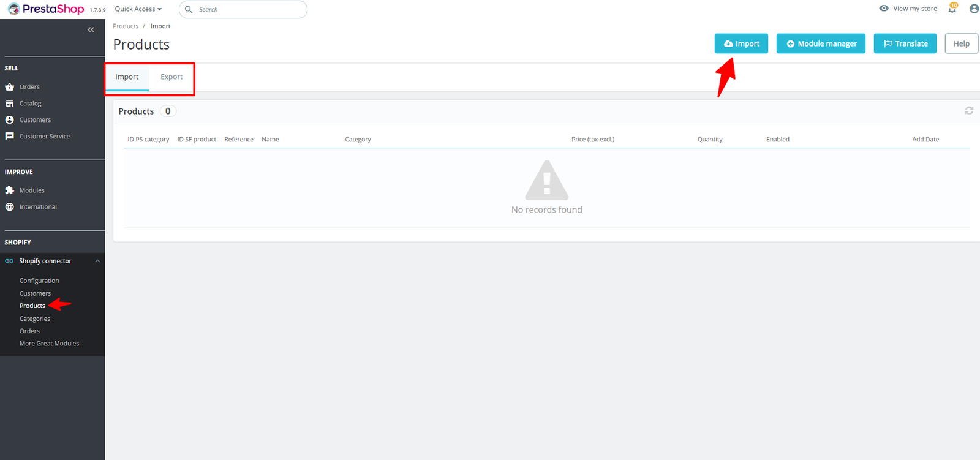Click the blue Import button
980x460 pixels.
741,43
